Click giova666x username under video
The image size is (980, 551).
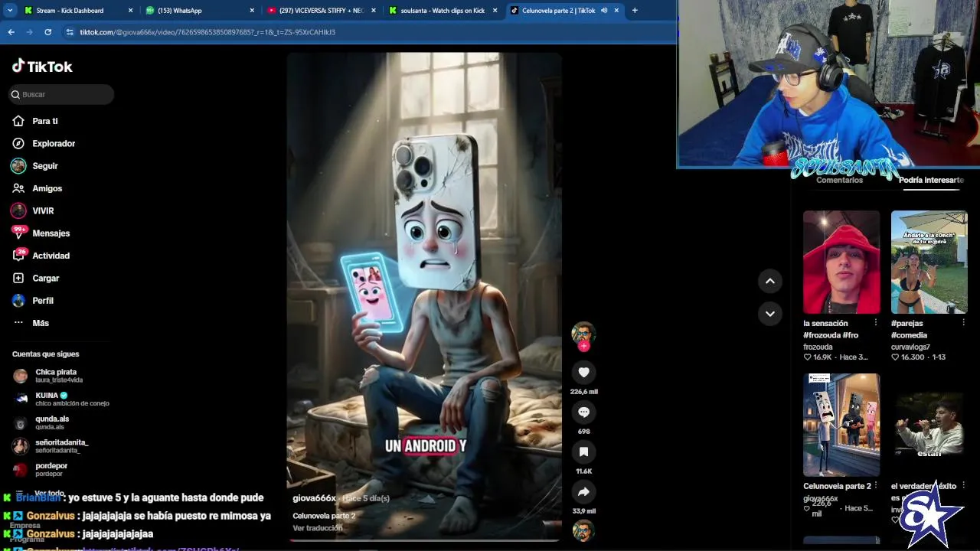click(x=314, y=498)
